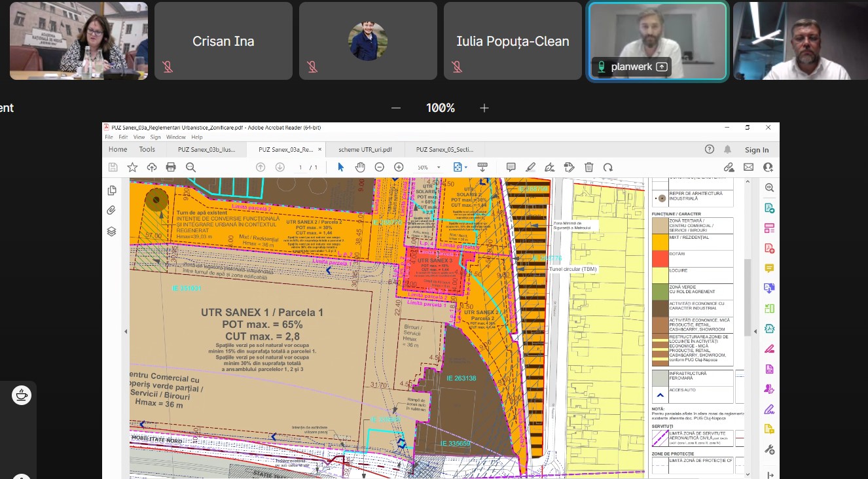Viewport: 868px width, 479px height.
Task: Toggle the layers panel icon
Action: pyautogui.click(x=111, y=231)
